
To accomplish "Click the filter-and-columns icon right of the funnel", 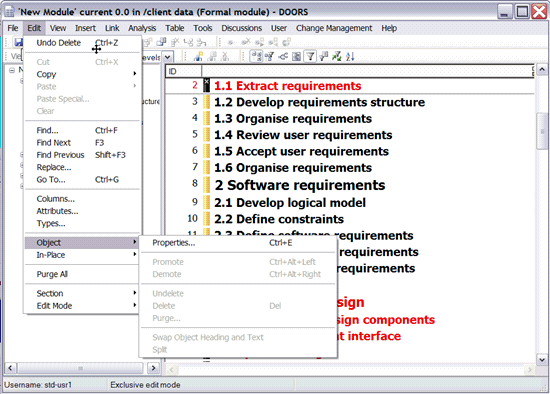I will click(323, 56).
